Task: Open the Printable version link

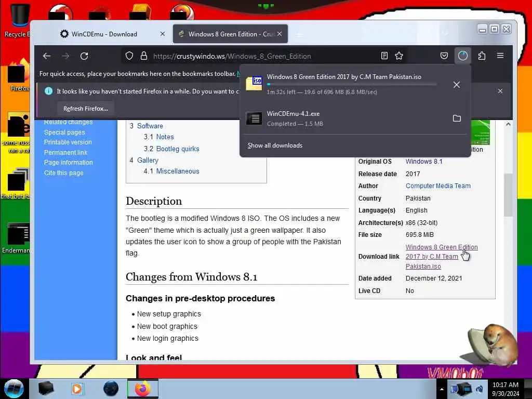Action: [x=68, y=142]
